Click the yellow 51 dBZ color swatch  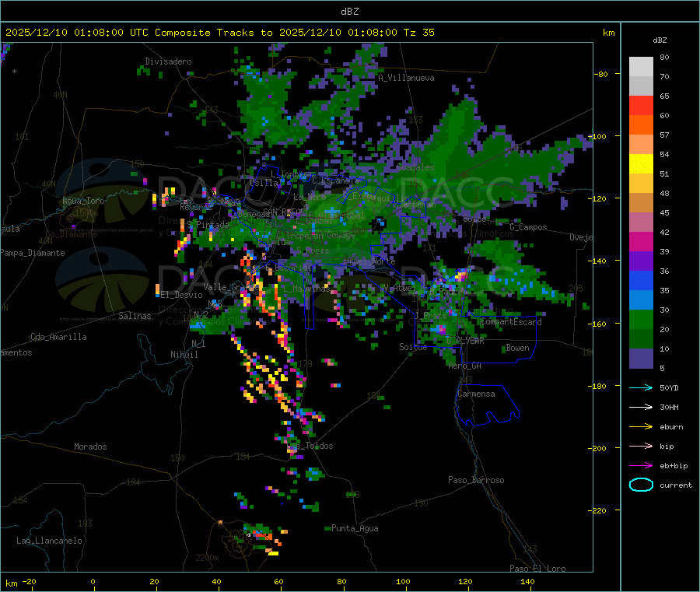pyautogui.click(x=641, y=164)
